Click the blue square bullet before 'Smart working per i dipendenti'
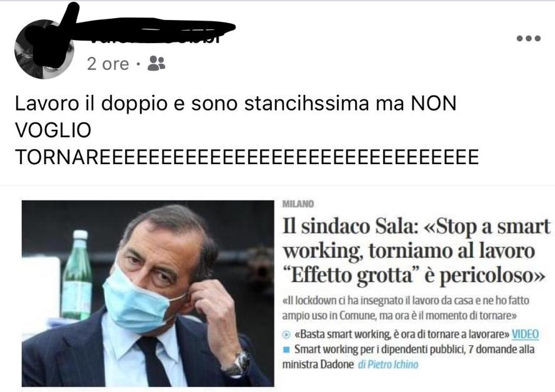This screenshot has width=555, height=392. pos(287,350)
